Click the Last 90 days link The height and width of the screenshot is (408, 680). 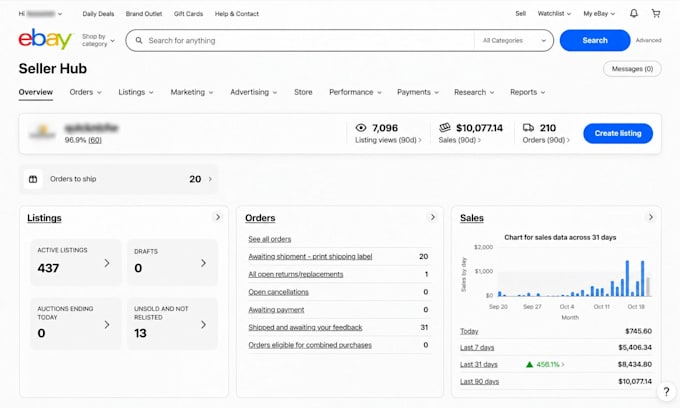point(479,382)
